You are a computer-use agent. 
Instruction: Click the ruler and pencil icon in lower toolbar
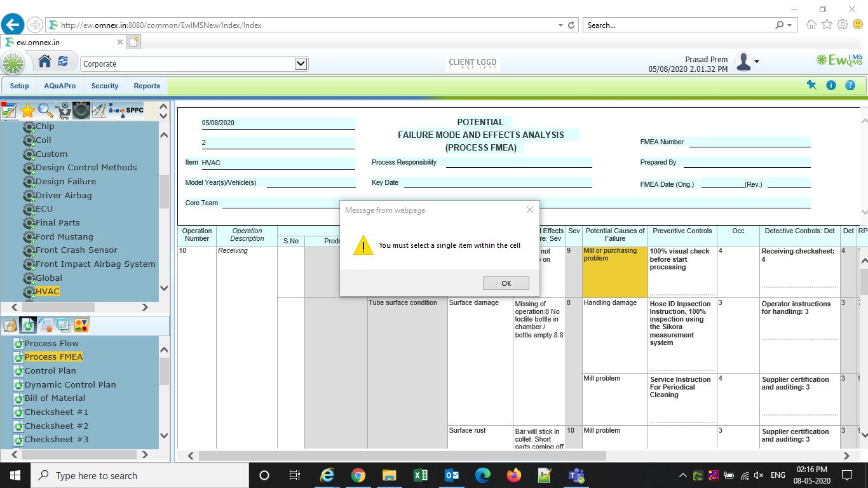coord(10,326)
